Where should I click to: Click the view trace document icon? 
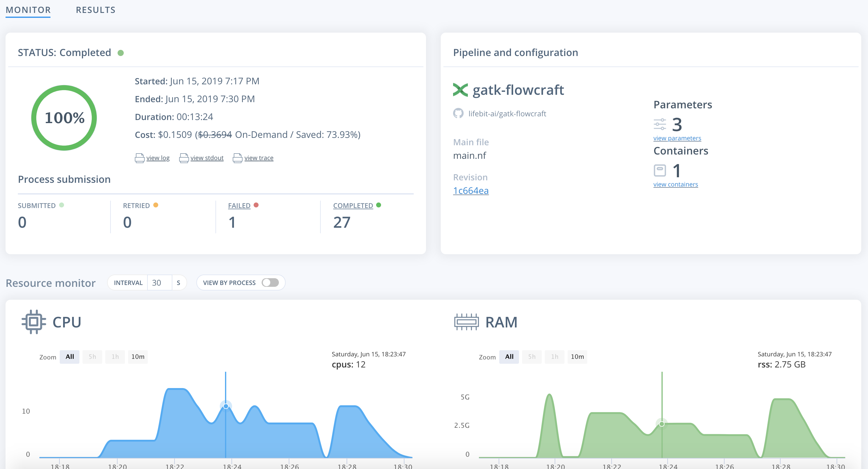pos(238,158)
